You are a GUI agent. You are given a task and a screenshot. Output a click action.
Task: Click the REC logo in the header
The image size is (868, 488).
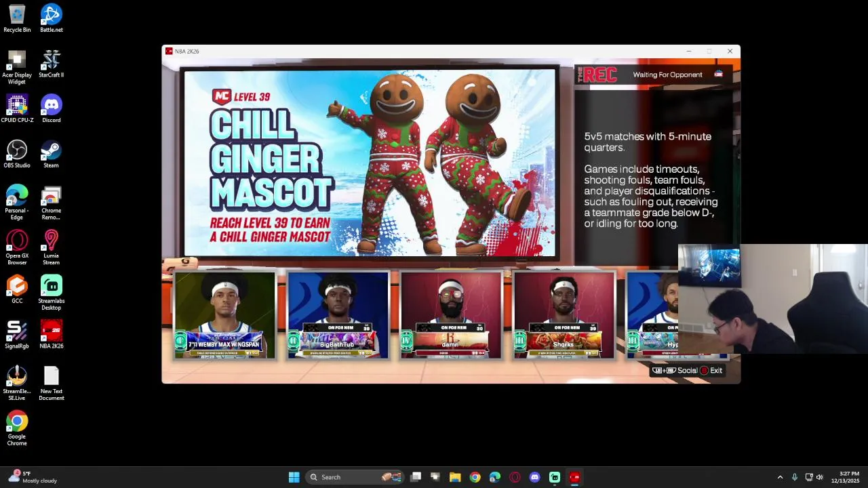tap(597, 75)
